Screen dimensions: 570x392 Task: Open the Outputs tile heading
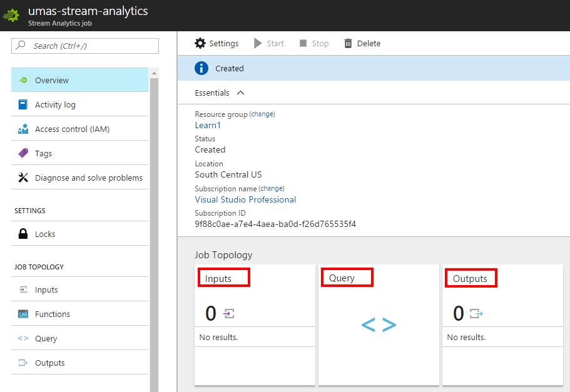pos(470,279)
